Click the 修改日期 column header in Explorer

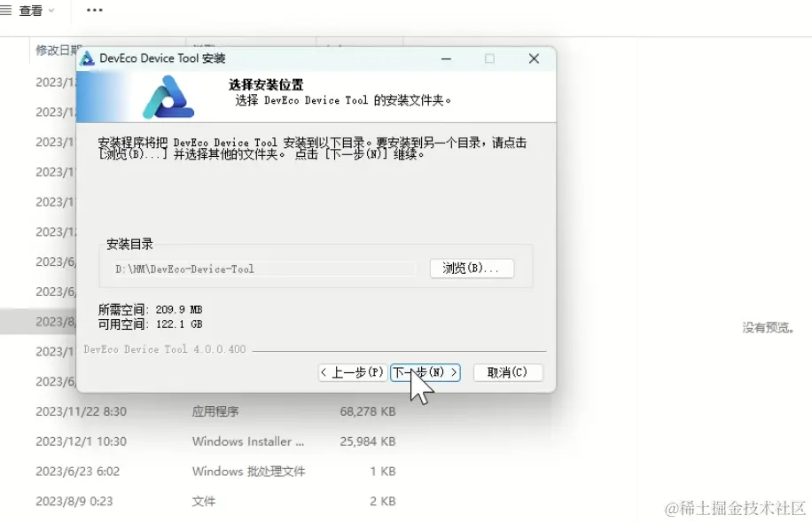58,50
